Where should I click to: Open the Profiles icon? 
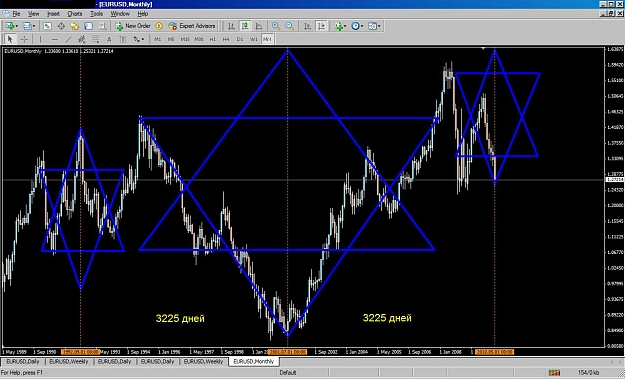click(x=27, y=26)
